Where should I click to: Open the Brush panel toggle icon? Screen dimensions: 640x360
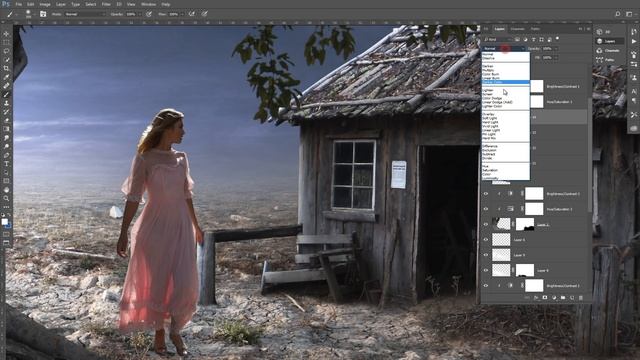click(x=43, y=14)
